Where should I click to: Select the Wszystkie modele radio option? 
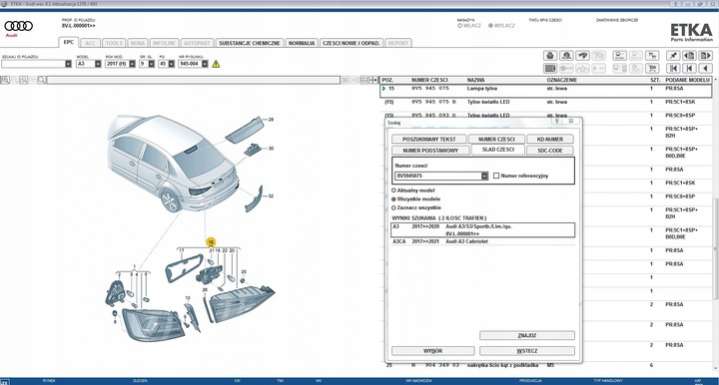pyautogui.click(x=393, y=199)
